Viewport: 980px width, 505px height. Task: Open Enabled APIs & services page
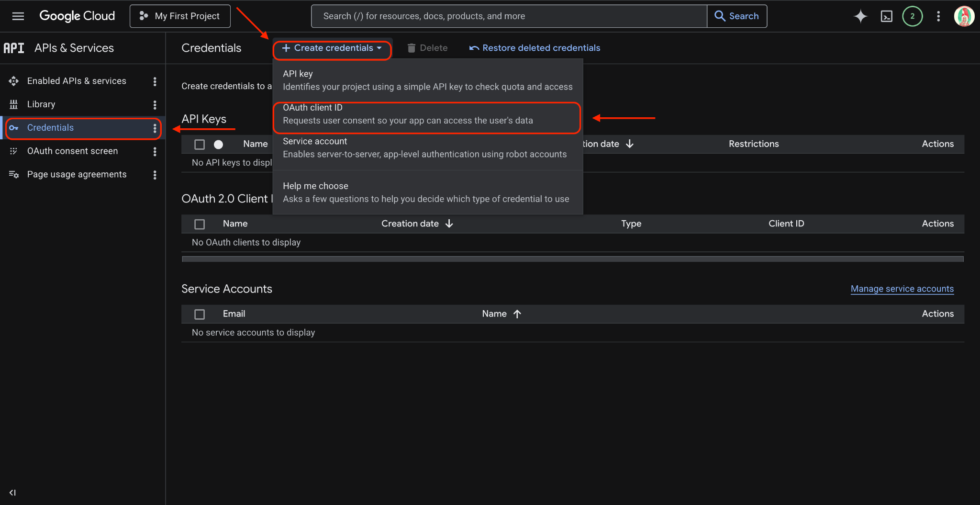click(77, 81)
